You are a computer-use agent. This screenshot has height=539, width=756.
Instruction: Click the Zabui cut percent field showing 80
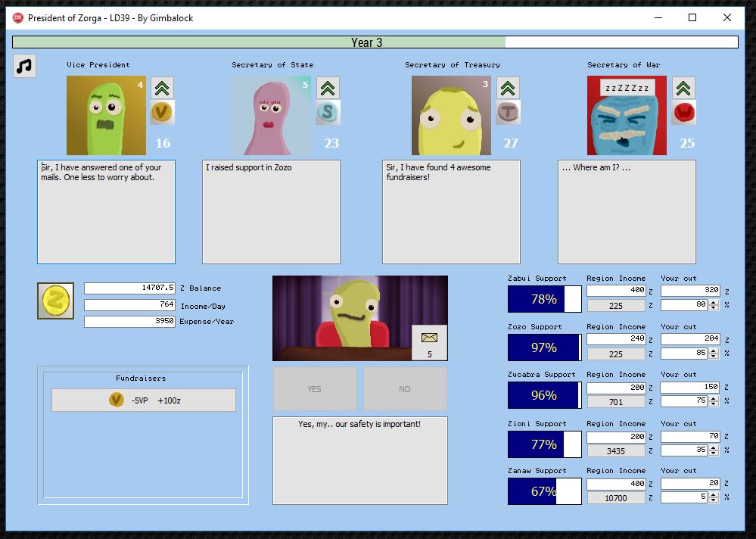point(685,304)
